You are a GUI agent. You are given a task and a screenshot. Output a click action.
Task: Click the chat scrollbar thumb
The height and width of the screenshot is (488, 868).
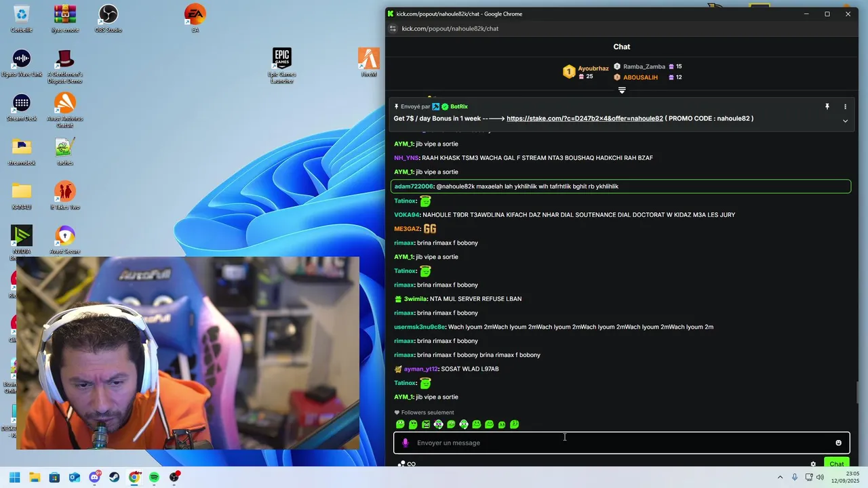pos(858,392)
